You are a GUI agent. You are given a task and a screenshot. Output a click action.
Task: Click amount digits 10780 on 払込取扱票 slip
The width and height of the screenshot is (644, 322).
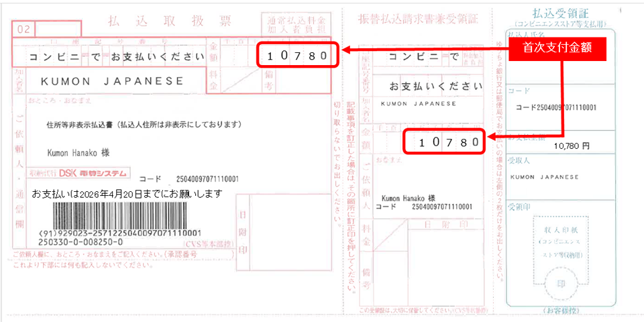(x=297, y=56)
